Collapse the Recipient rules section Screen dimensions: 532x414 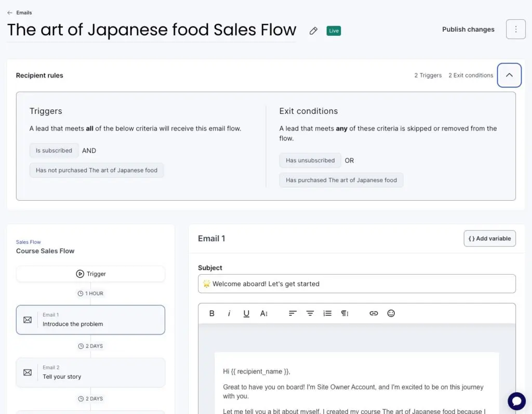tap(509, 75)
